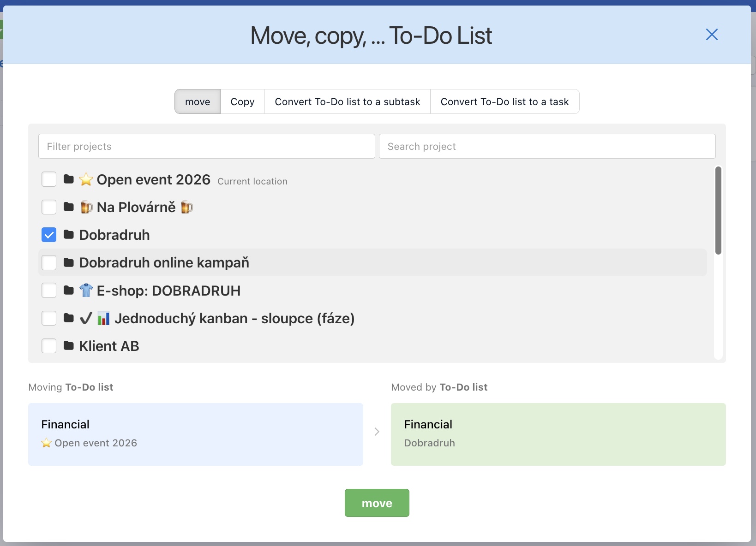Click the project list scrollbar
This screenshot has width=756, height=546.
click(718, 210)
